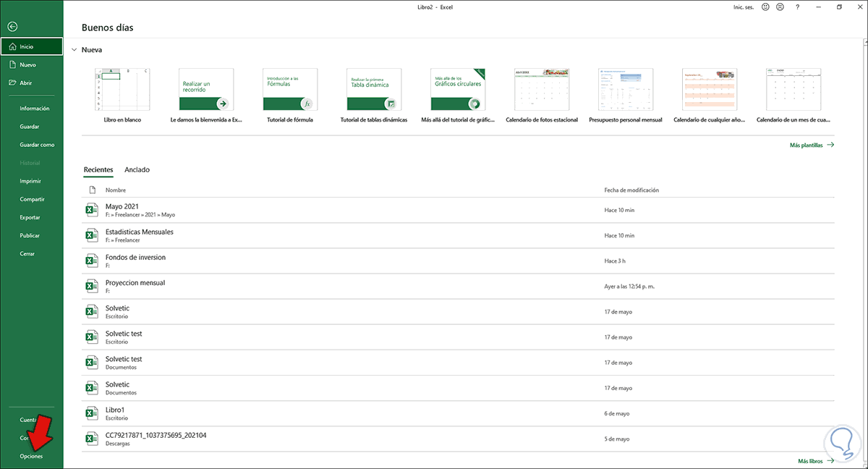Click Excel icon beside Fondos de inversion
868x469 pixels.
coord(92,261)
